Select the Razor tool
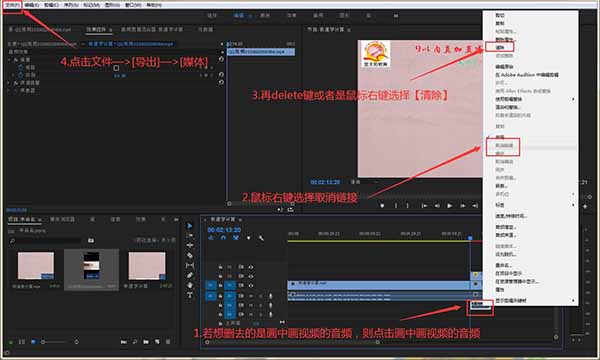This screenshot has height=360, width=600. coord(190,256)
